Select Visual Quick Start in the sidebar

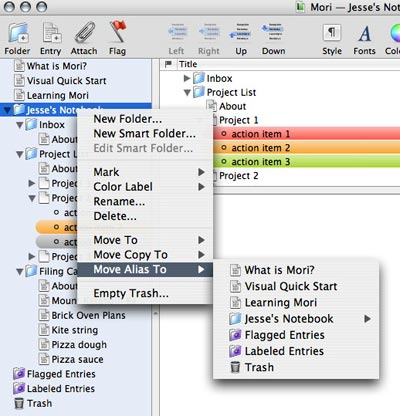[x=67, y=81]
